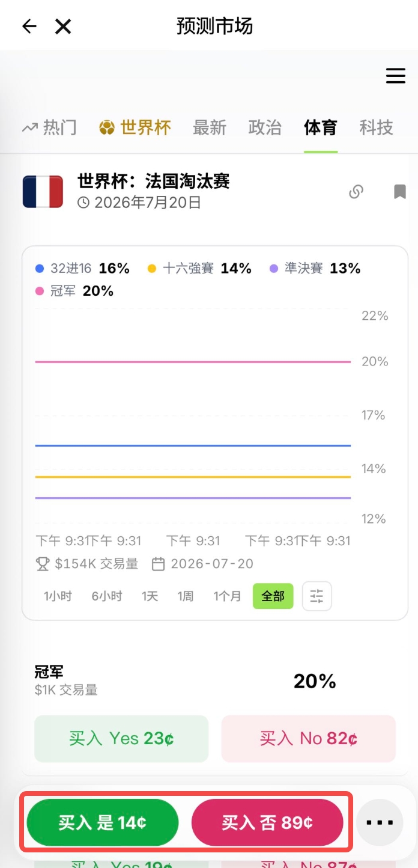This screenshot has width=418, height=868.
Task: Copy market link via chain icon
Action: coord(356,192)
